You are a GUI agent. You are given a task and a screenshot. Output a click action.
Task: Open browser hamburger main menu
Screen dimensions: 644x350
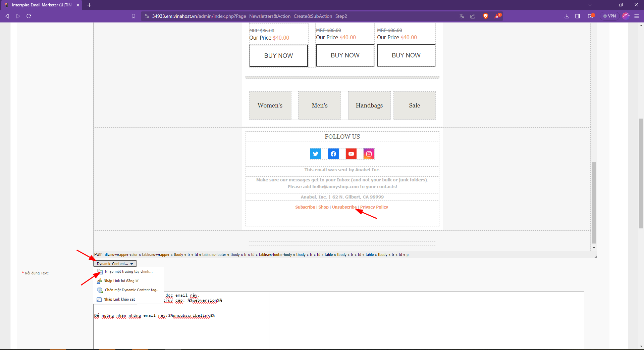(637, 16)
